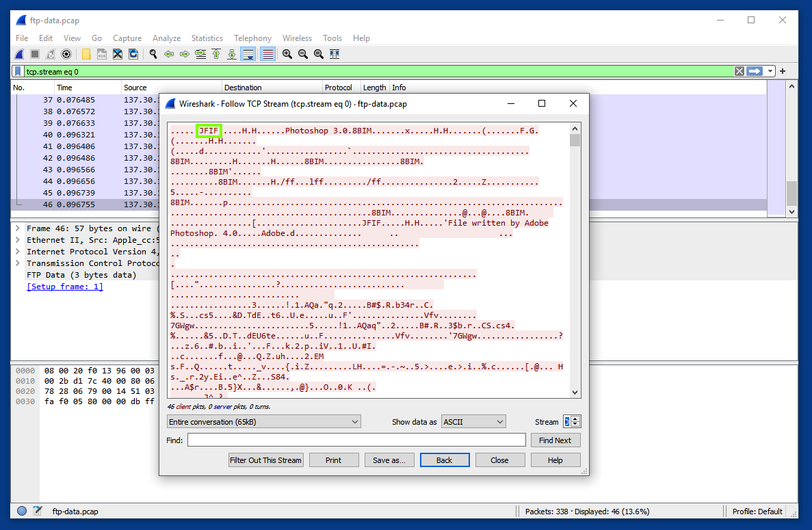812x530 pixels.
Task: Click the Restart current capture icon
Action: point(50,54)
